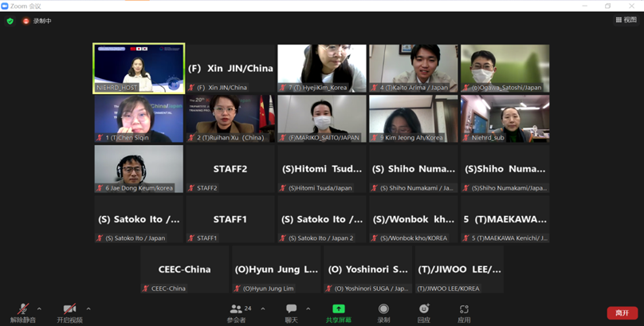Click the green encryption shield icon
The width and height of the screenshot is (644, 326).
coord(10,21)
